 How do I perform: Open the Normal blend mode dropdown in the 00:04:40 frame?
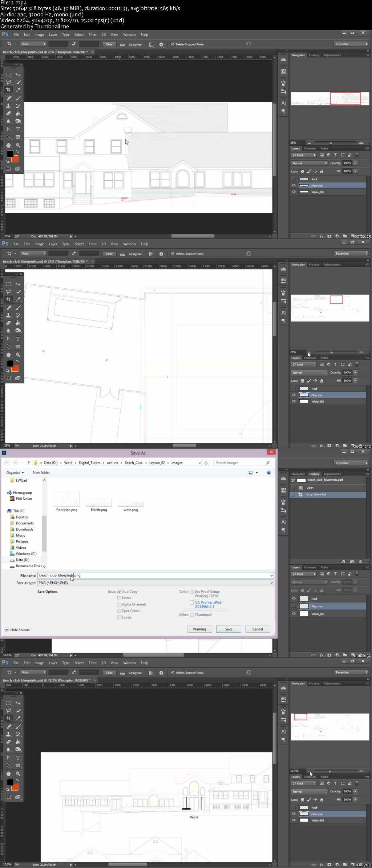pyautogui.click(x=309, y=372)
